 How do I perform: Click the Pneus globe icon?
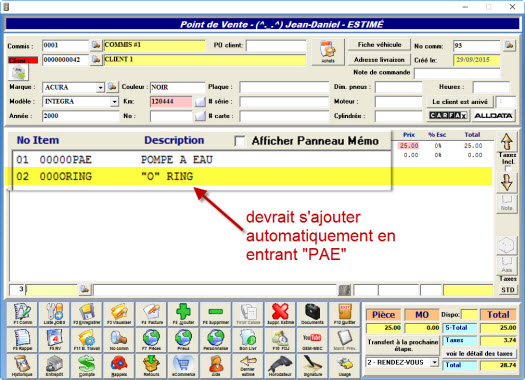(183, 340)
